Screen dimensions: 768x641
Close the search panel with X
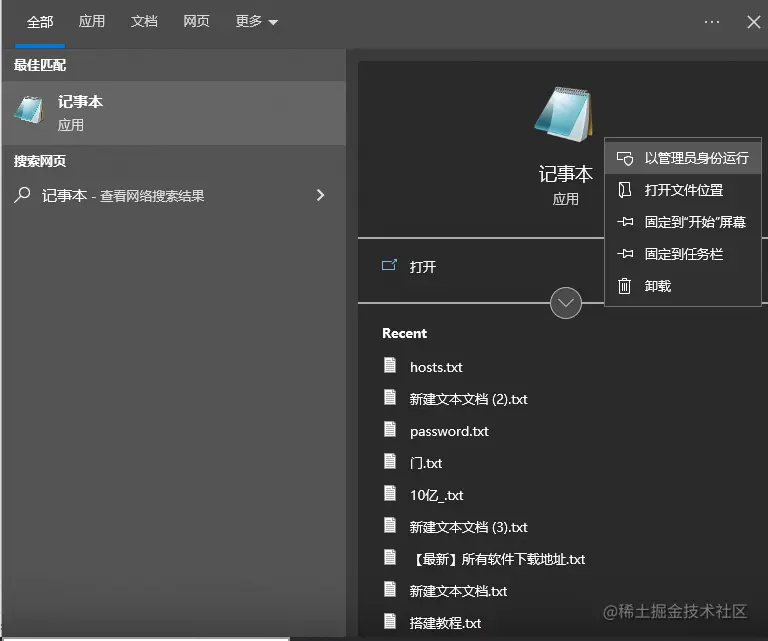pyautogui.click(x=754, y=22)
